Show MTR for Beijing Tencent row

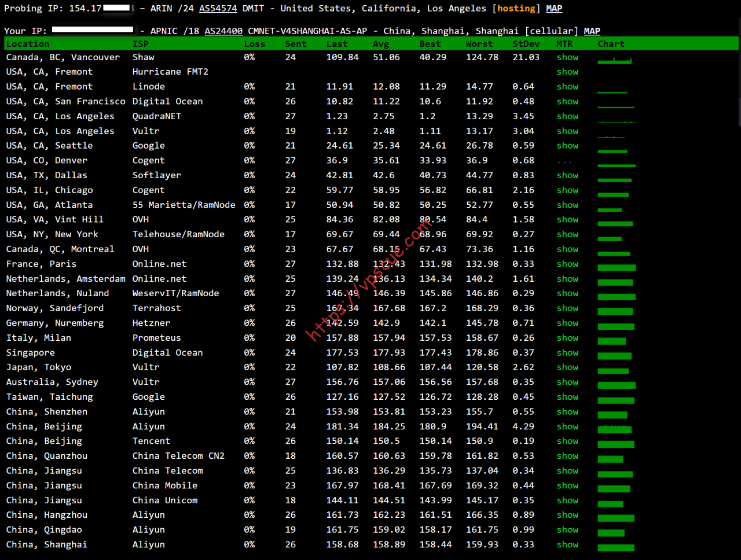pyautogui.click(x=567, y=441)
